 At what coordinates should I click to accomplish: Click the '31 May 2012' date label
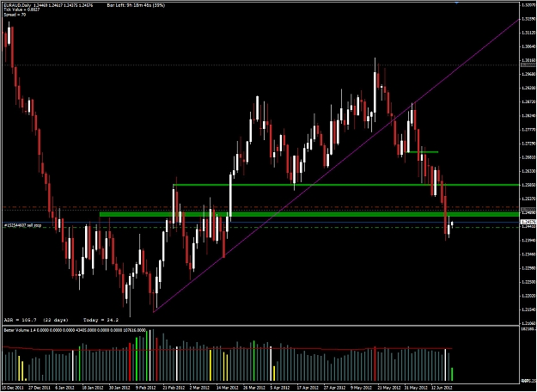414,387
